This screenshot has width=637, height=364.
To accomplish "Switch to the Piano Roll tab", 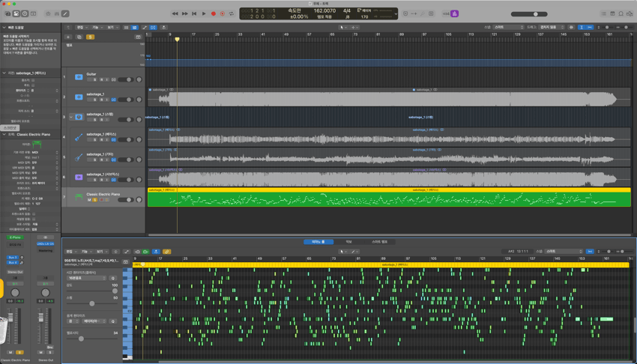I will 318,242.
